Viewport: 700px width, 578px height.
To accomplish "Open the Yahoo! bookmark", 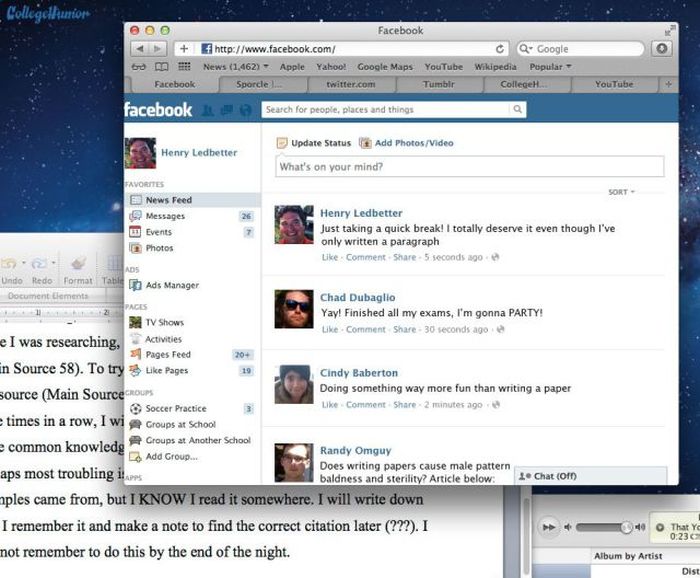I will 331,67.
